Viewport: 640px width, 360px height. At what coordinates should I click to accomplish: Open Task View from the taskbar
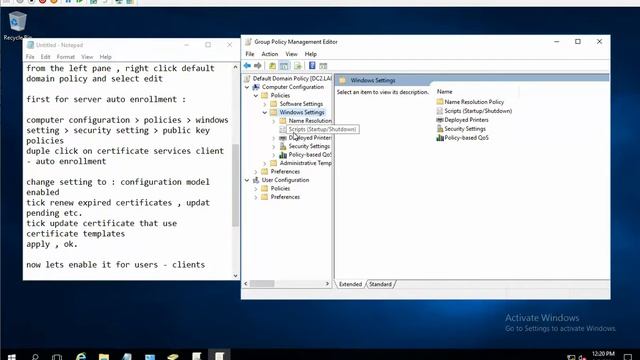pos(57,357)
